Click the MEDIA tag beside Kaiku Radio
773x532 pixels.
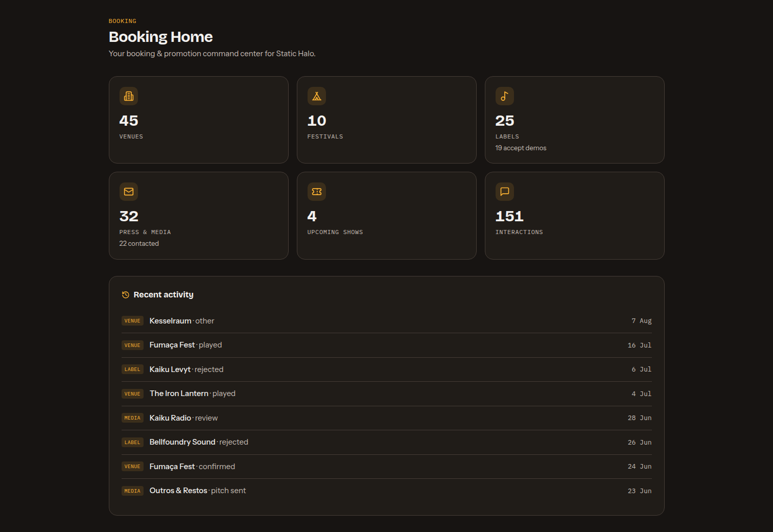tap(132, 418)
